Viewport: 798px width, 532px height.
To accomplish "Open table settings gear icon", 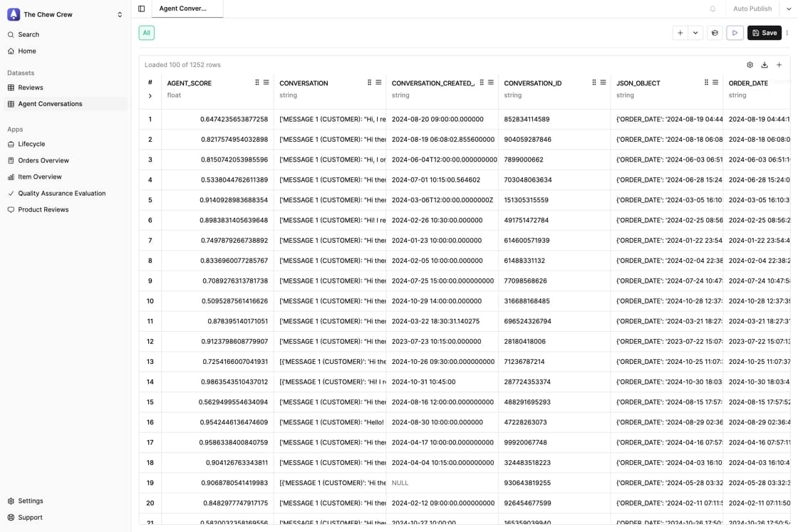I will coord(750,65).
